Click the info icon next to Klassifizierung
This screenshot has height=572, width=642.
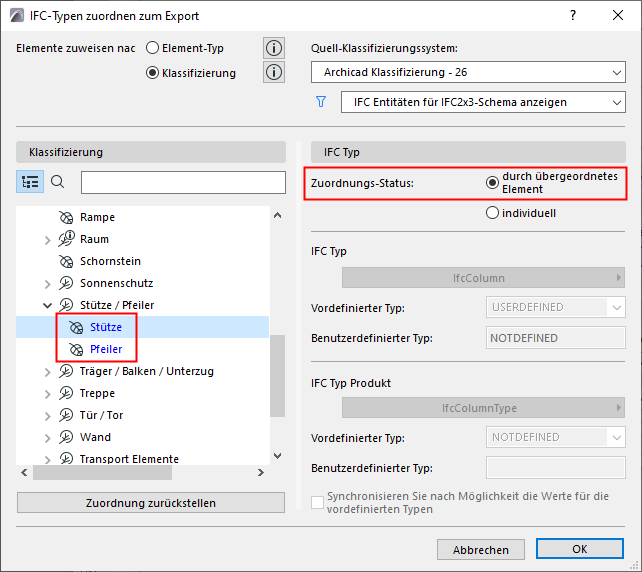[274, 72]
